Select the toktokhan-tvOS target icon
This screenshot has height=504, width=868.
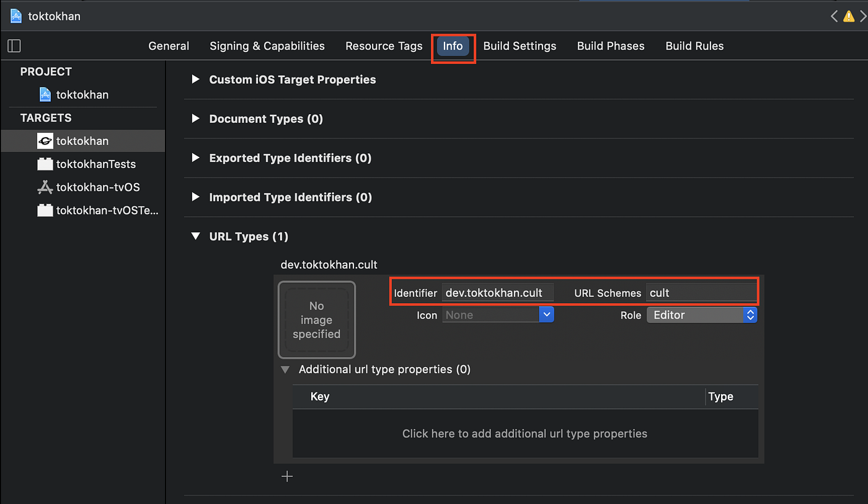click(45, 187)
